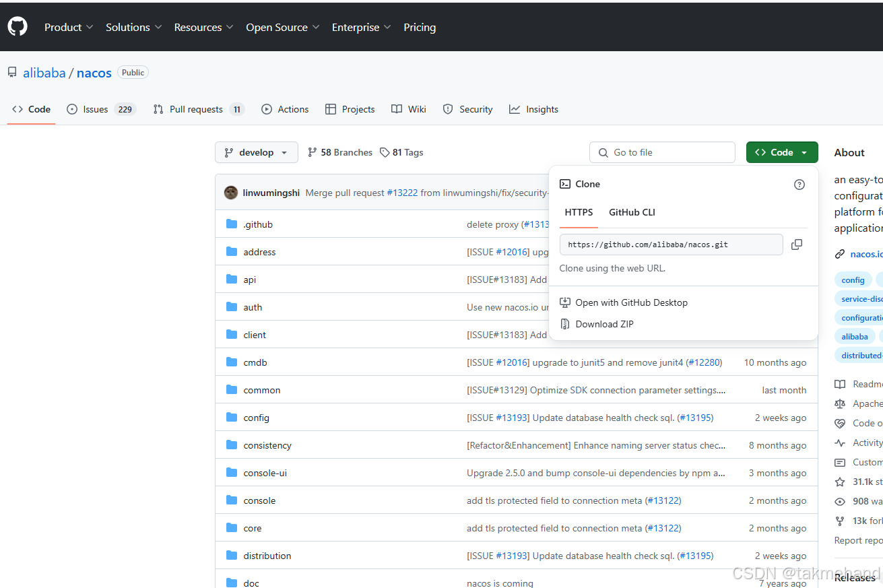Click the address folder icon
This screenshot has width=883, height=588.
pos(232,252)
